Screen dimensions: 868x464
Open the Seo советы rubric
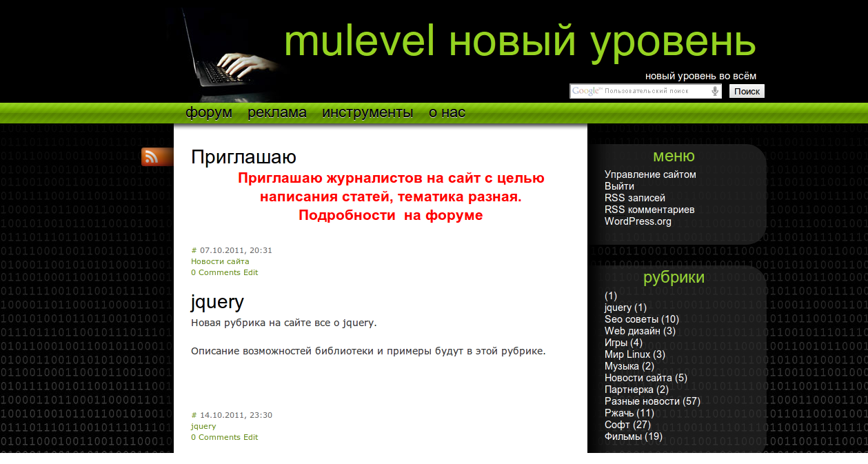[632, 319]
